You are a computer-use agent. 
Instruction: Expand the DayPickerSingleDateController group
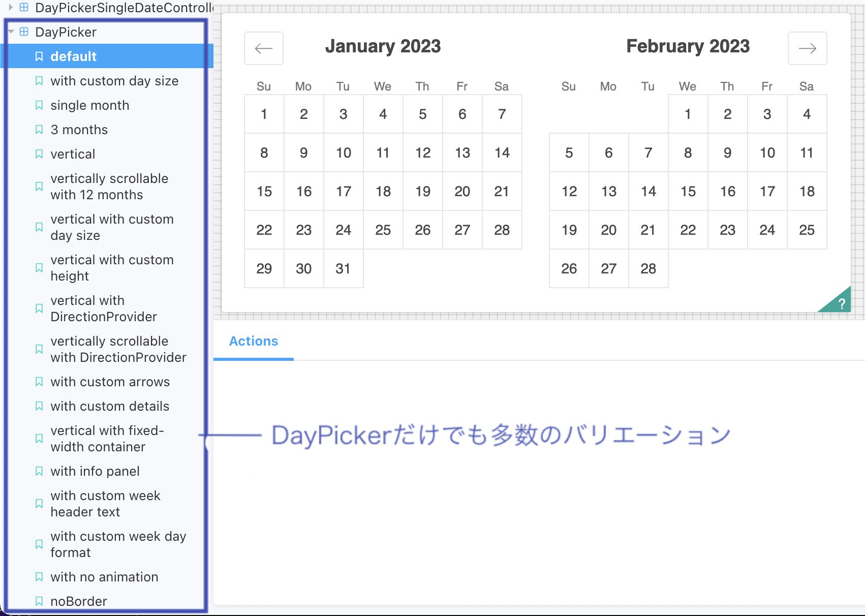pyautogui.click(x=11, y=8)
